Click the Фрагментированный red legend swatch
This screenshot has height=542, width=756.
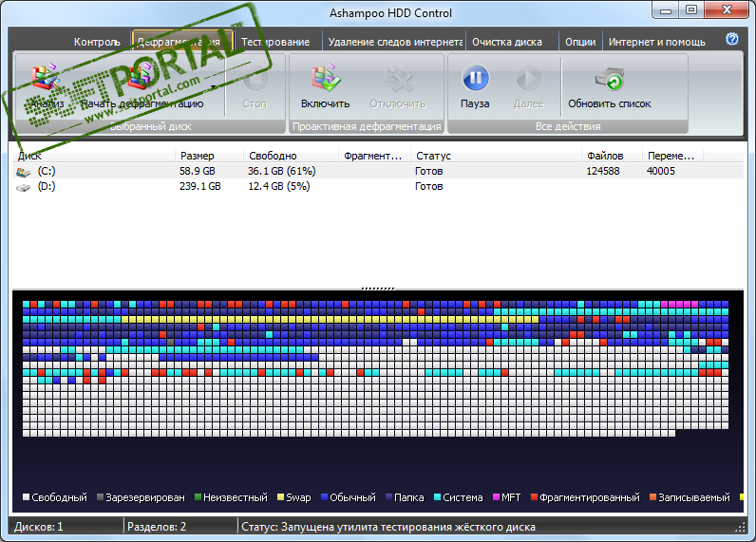(534, 496)
